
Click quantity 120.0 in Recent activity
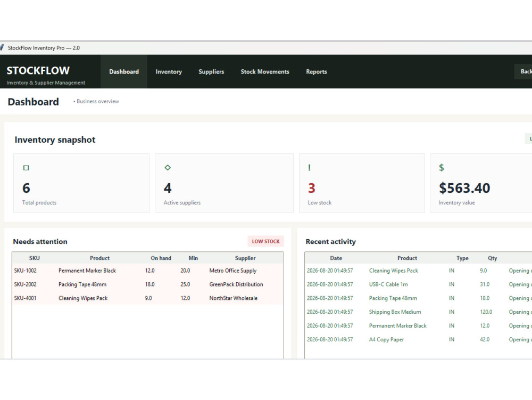[486, 312]
